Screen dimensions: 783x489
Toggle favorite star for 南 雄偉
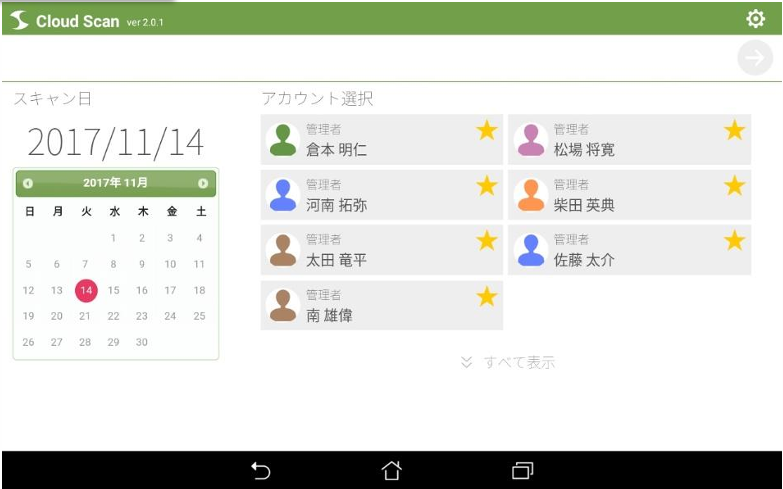point(486,296)
